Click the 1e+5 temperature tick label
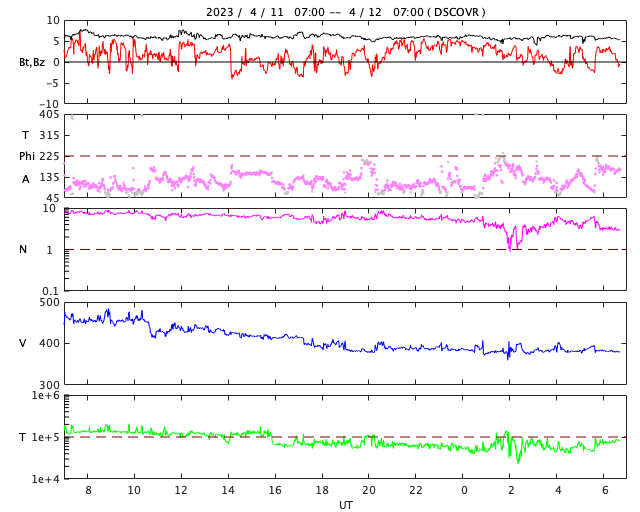 46,437
